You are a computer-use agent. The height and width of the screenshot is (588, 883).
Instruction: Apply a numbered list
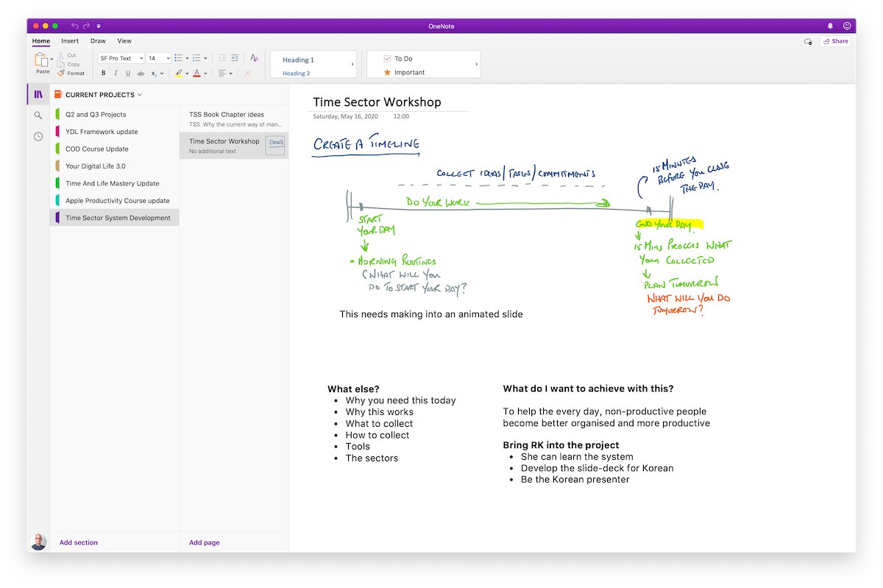click(196, 58)
